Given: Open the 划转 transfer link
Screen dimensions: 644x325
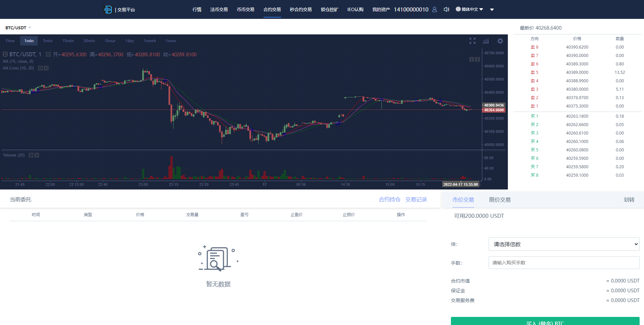Looking at the screenshot, I should [630, 200].
